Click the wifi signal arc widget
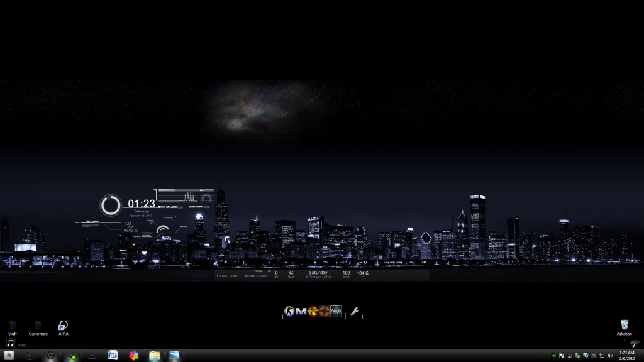 tap(163, 229)
